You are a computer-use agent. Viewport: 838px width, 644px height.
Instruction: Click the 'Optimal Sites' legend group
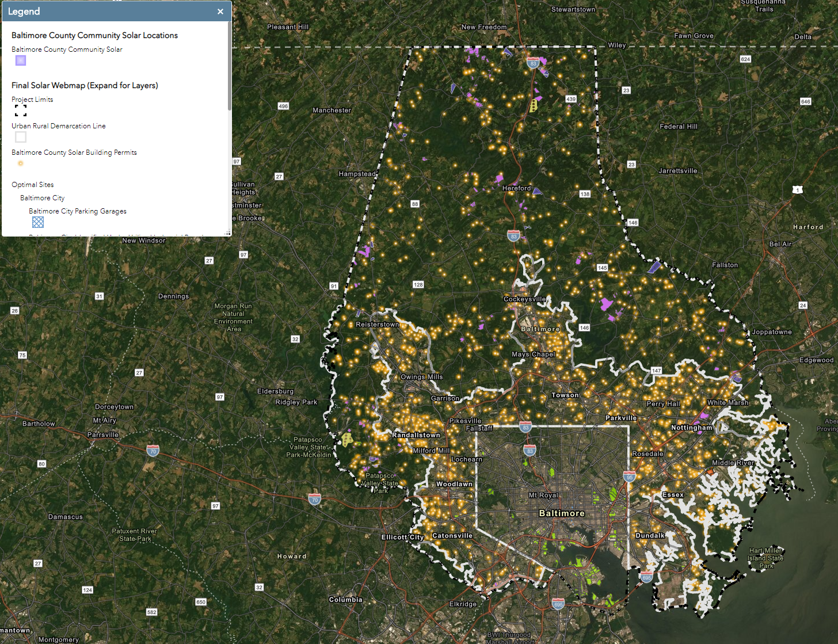[33, 185]
